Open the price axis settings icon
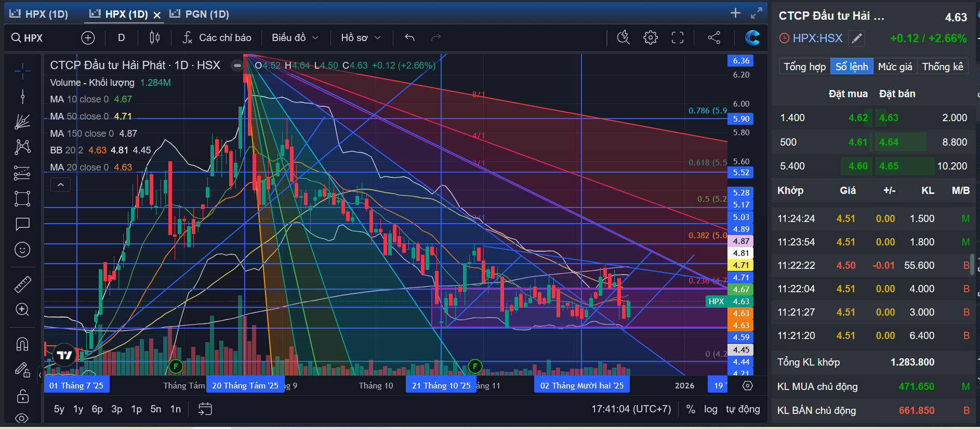 click(x=748, y=385)
